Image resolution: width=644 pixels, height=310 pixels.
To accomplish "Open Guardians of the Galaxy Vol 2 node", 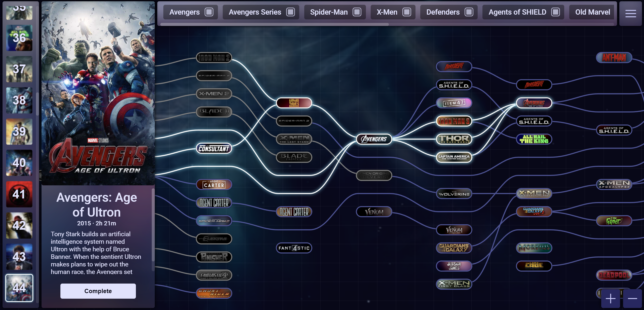I will coord(534,212).
